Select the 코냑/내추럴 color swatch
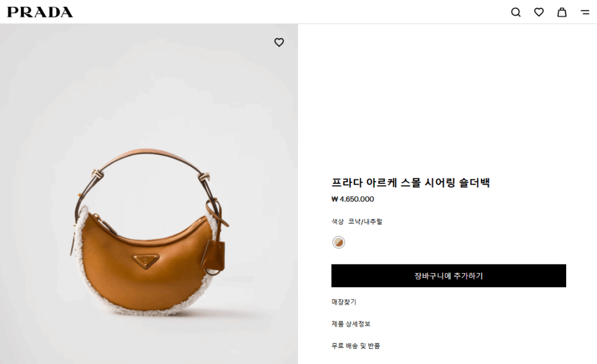 pos(339,242)
